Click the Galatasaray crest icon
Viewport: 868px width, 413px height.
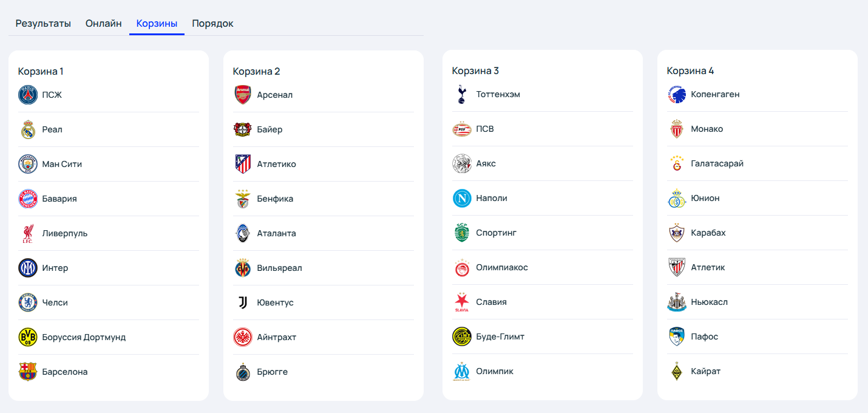(x=677, y=164)
